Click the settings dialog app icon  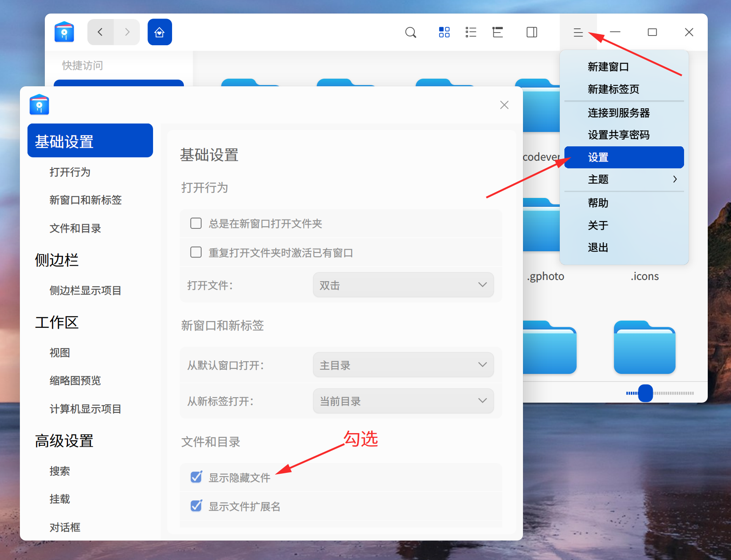[x=39, y=104]
